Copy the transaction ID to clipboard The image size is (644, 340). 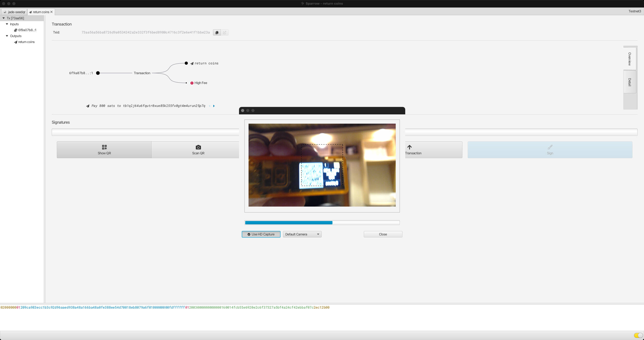[x=217, y=32]
